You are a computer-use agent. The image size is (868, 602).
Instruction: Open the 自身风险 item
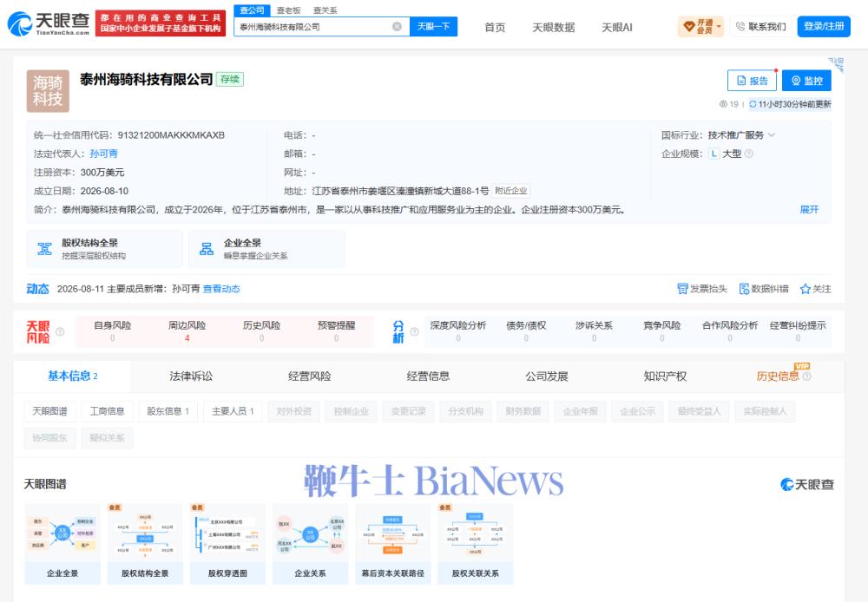(x=112, y=331)
